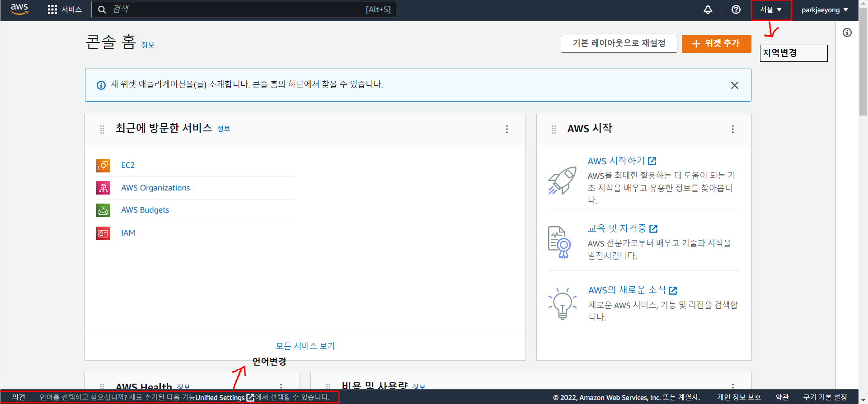868x404 pixels.
Task: Click the IAM service icon
Action: [103, 233]
